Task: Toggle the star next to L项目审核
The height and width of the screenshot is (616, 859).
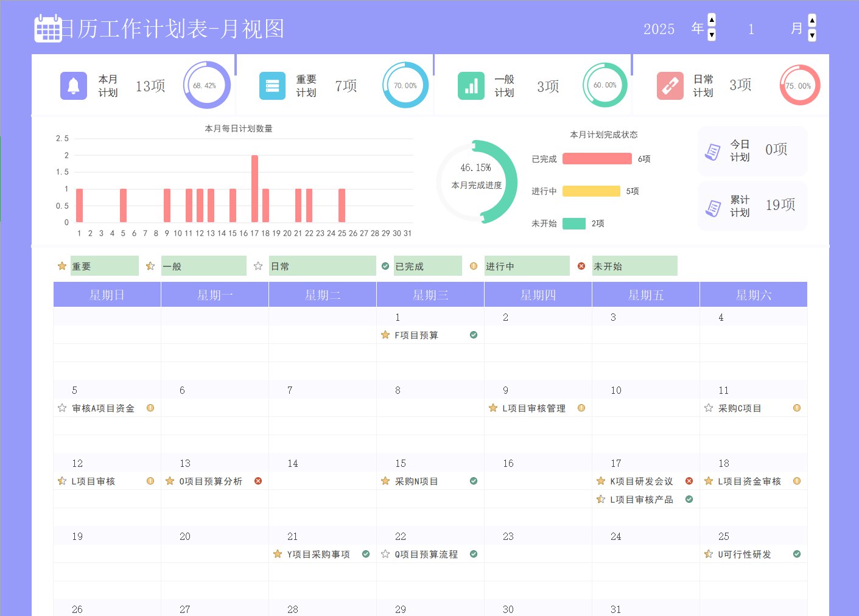Action: coord(61,480)
